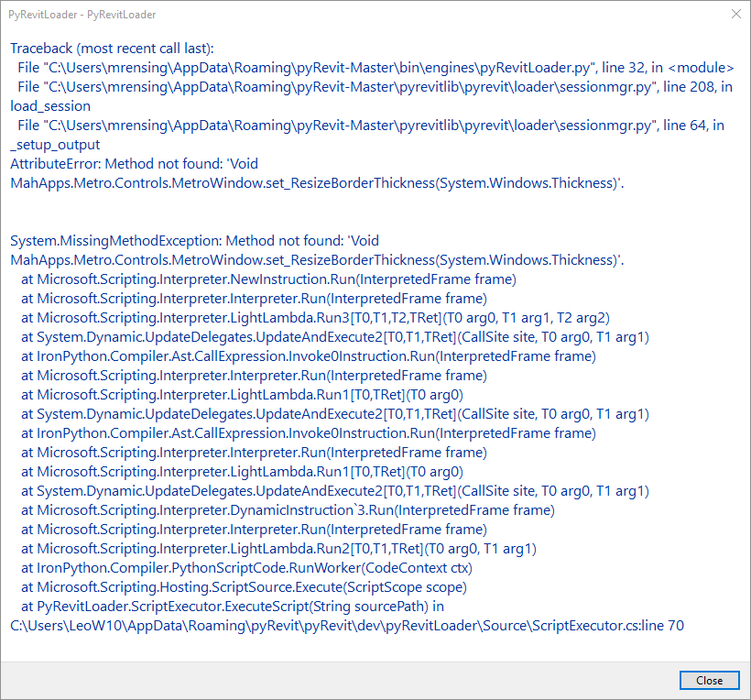This screenshot has width=751, height=700.
Task: Click the 'ScriptExecutor.cs:line 70' path line
Action: (347, 626)
